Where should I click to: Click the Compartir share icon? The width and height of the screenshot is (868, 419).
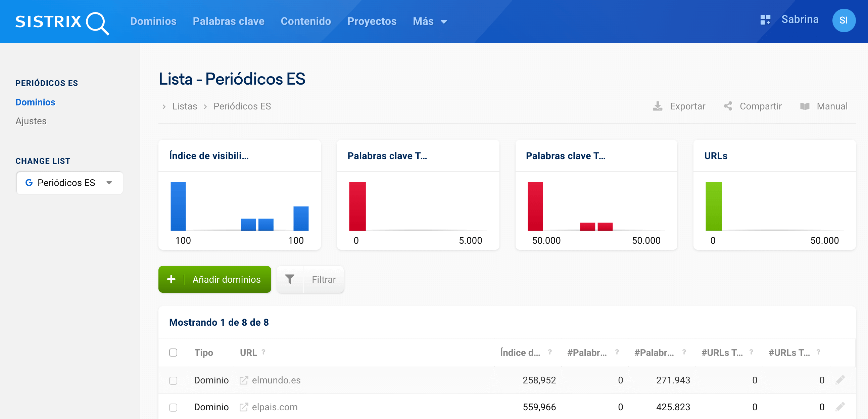tap(728, 106)
